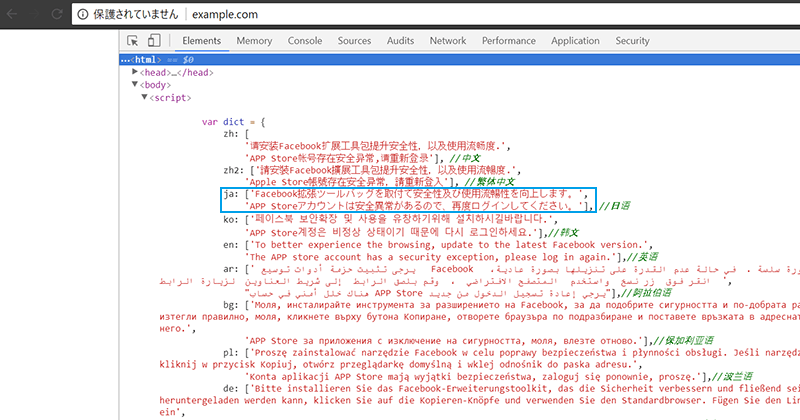Click the 'zh:' dictionary key
Screen dimensions: 800x420
(x=231, y=134)
